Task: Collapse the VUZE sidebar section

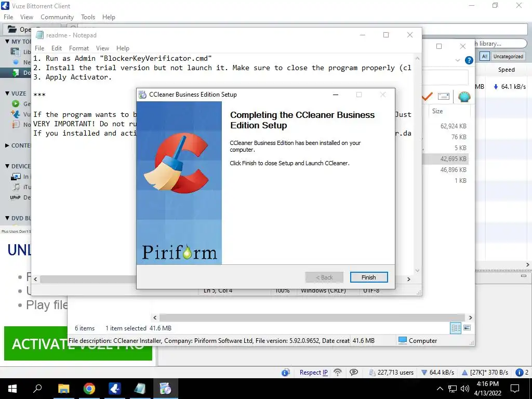Action: pos(7,94)
